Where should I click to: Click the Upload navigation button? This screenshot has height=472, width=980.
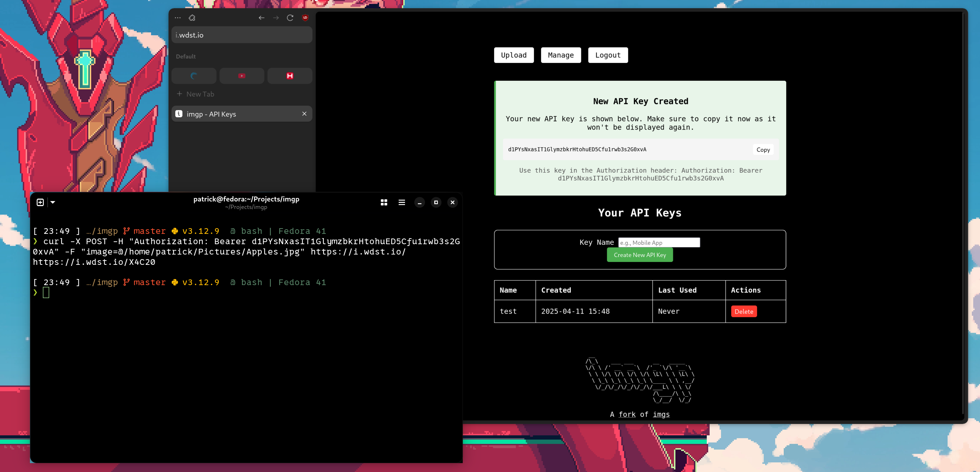pos(514,55)
